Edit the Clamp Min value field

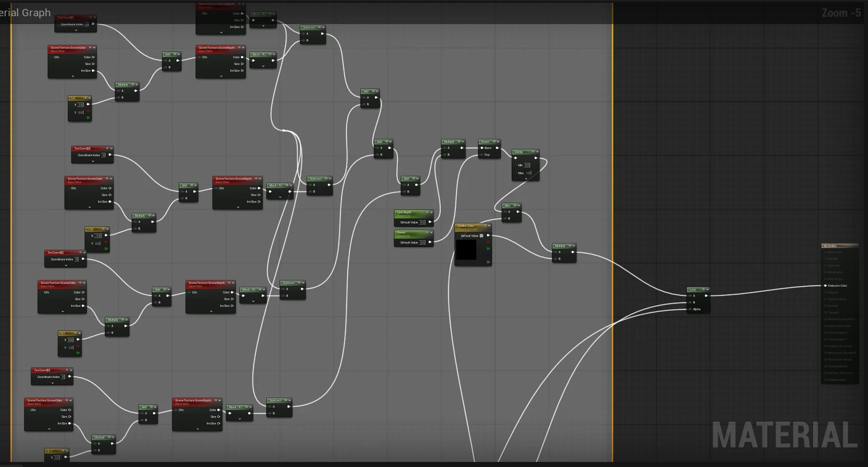coord(527,165)
